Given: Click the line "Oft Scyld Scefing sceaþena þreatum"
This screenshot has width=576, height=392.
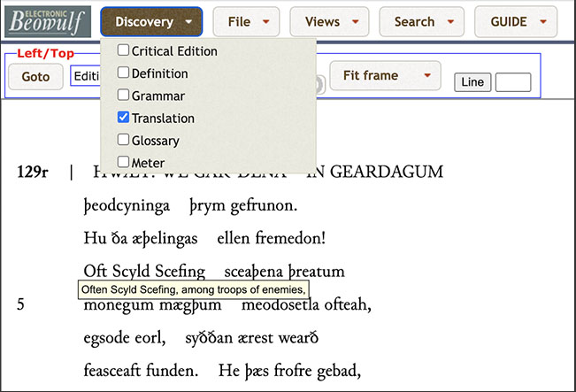Looking at the screenshot, I should pos(214,272).
